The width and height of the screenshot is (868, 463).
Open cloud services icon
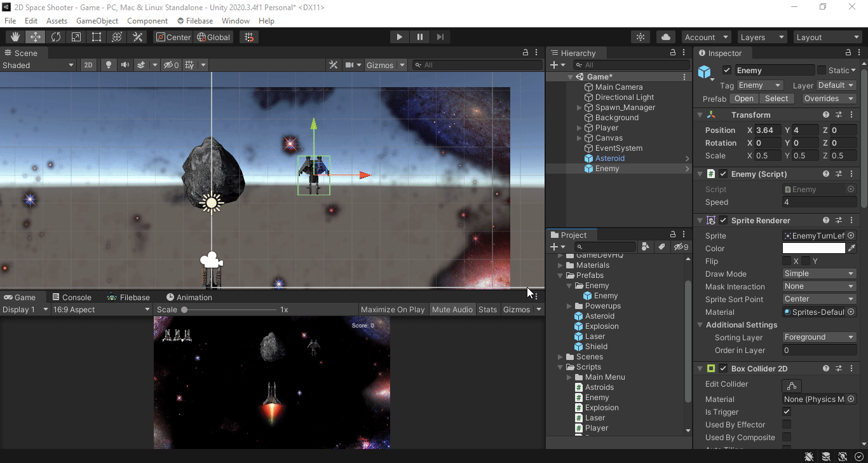pos(665,37)
